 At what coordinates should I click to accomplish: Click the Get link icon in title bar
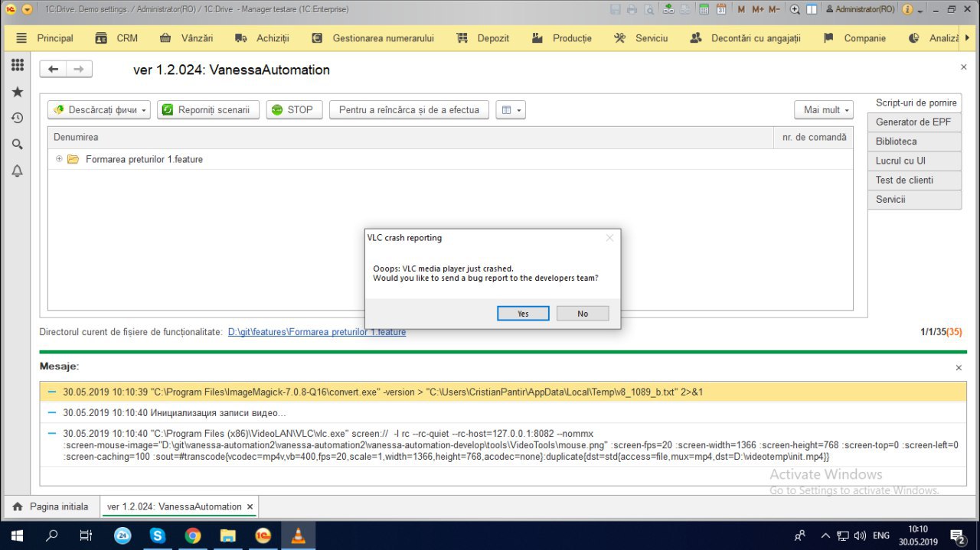pyautogui.click(x=668, y=9)
